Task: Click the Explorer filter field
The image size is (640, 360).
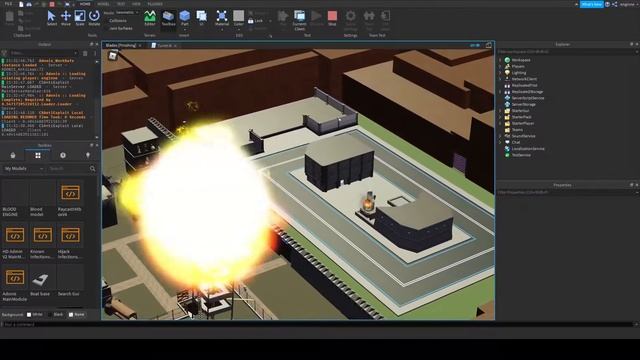Action: 566,52
